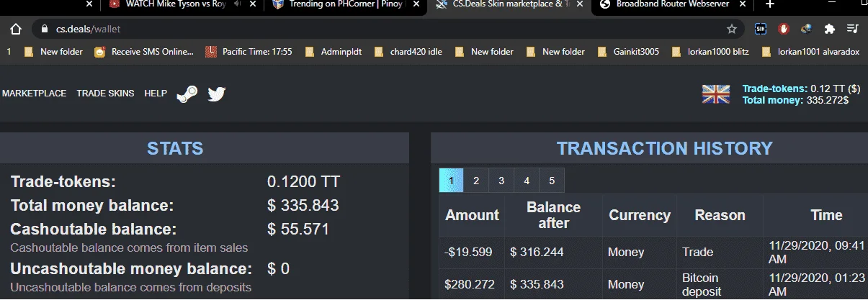Click the Currency column header

[x=640, y=215]
